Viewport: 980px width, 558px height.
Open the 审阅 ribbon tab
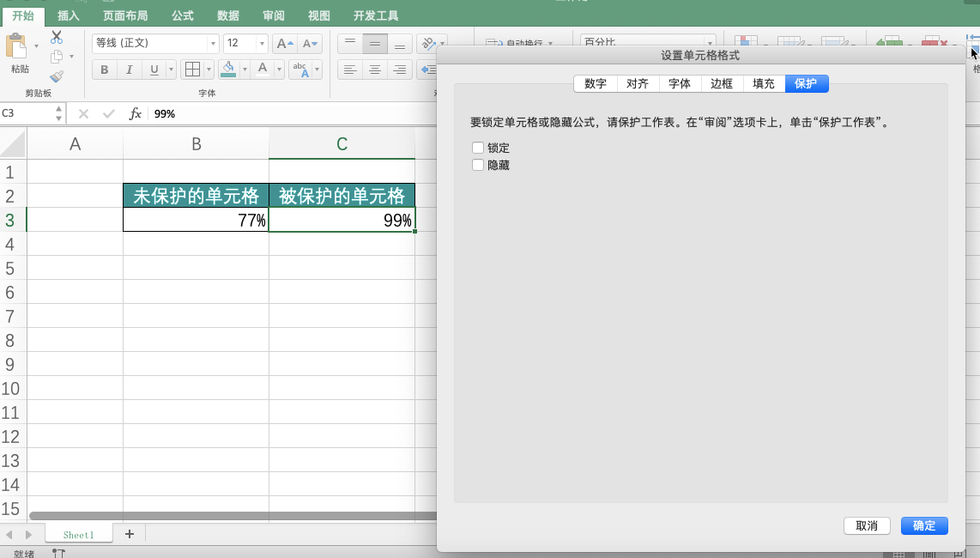(274, 15)
